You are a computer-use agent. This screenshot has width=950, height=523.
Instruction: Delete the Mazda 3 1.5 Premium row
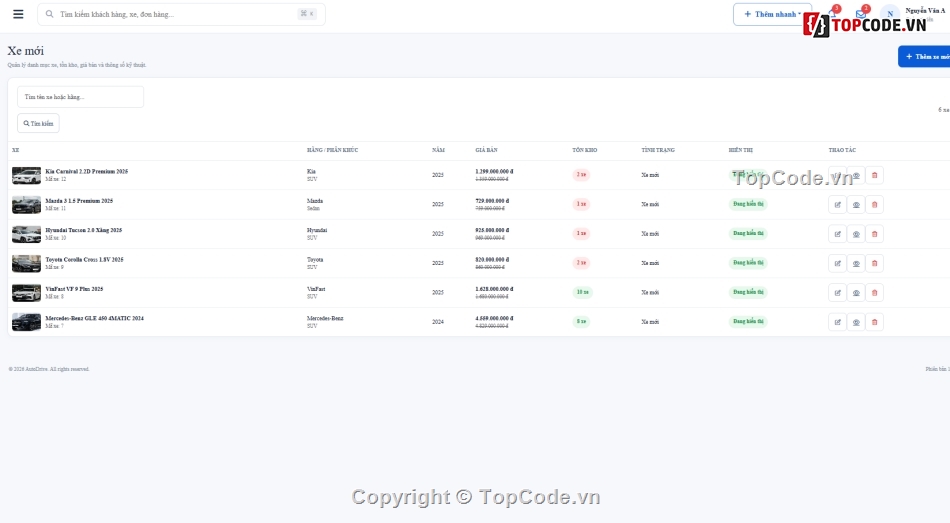(x=874, y=205)
